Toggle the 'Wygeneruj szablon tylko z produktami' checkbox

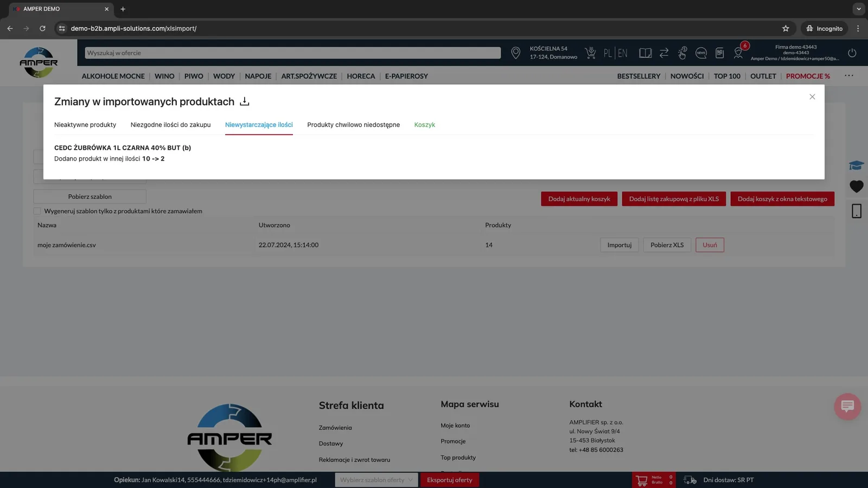[x=37, y=211]
